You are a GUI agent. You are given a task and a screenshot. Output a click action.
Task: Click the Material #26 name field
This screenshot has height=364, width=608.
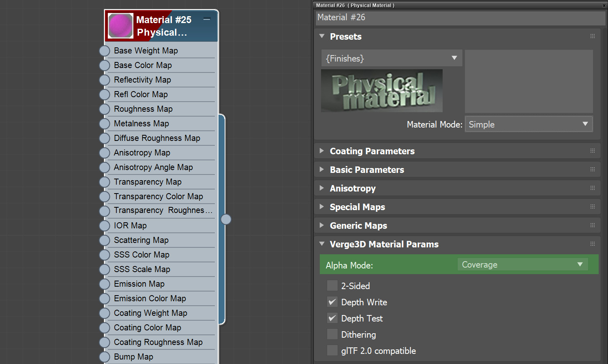pyautogui.click(x=460, y=17)
